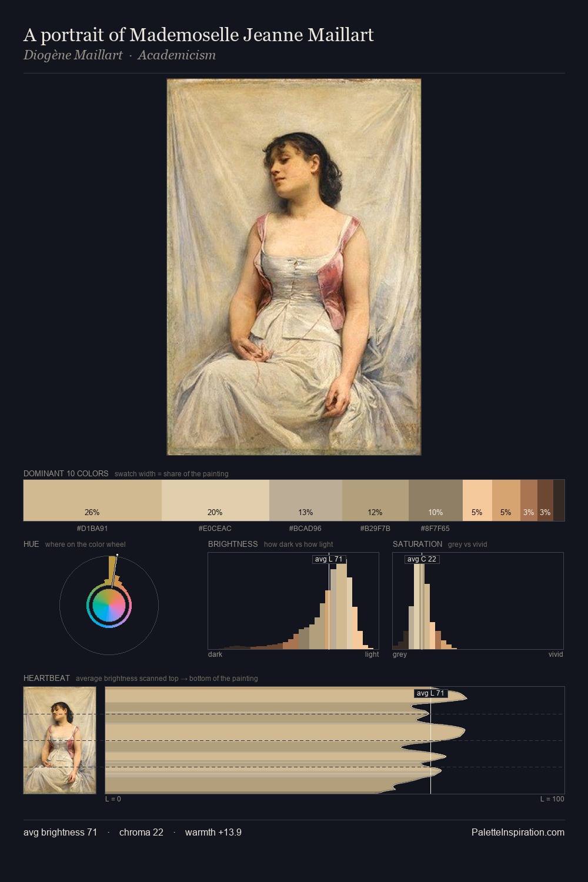Select the 10% swatch #8F7F65
This screenshot has height=882, width=588.
[x=436, y=500]
